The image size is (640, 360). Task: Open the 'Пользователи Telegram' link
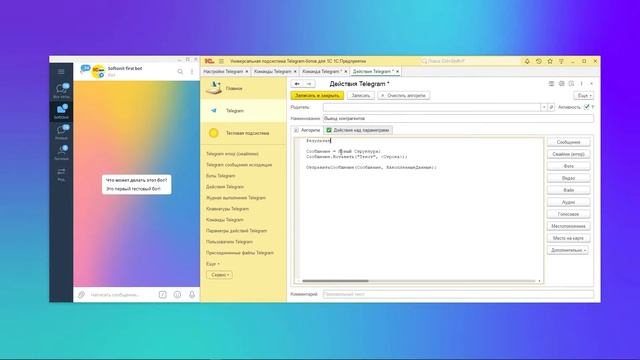(x=229, y=242)
